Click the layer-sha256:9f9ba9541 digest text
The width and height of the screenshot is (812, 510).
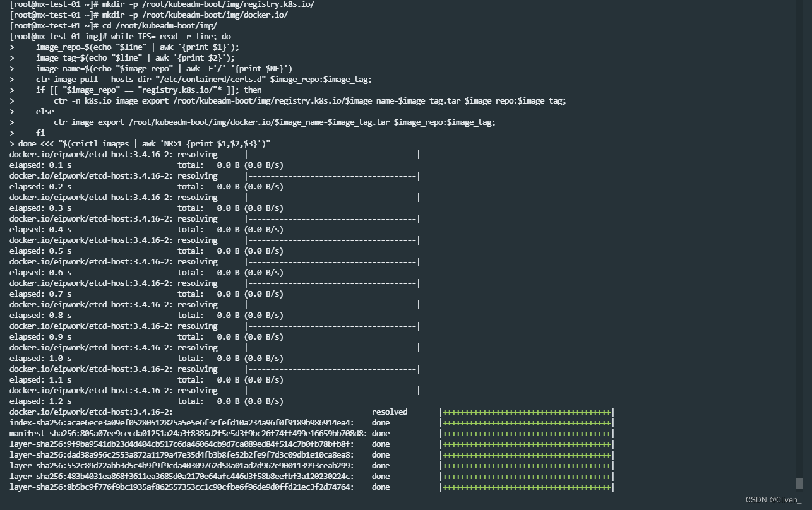tap(182, 444)
